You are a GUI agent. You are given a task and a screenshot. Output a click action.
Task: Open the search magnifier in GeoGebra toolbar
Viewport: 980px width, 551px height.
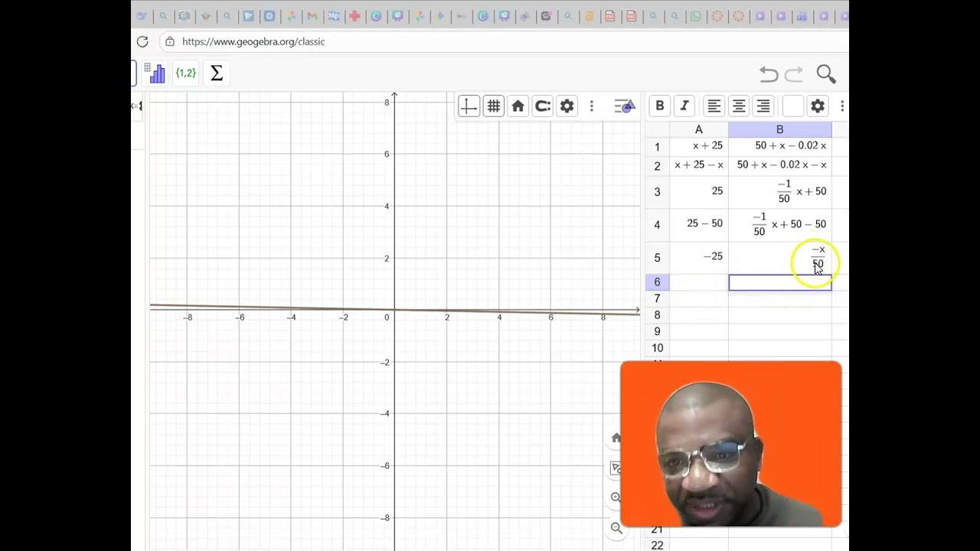(x=826, y=73)
